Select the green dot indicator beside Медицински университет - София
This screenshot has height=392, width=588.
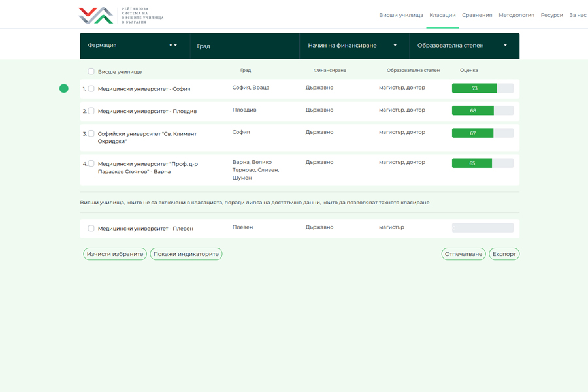click(64, 88)
